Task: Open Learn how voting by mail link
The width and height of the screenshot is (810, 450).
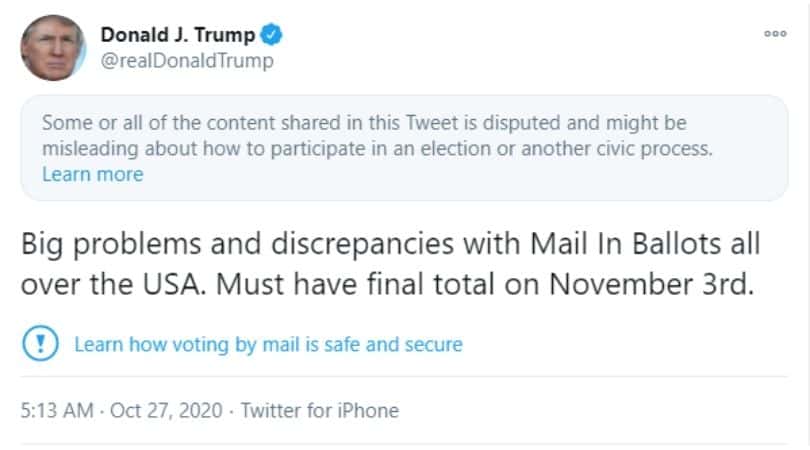Action: tap(268, 345)
